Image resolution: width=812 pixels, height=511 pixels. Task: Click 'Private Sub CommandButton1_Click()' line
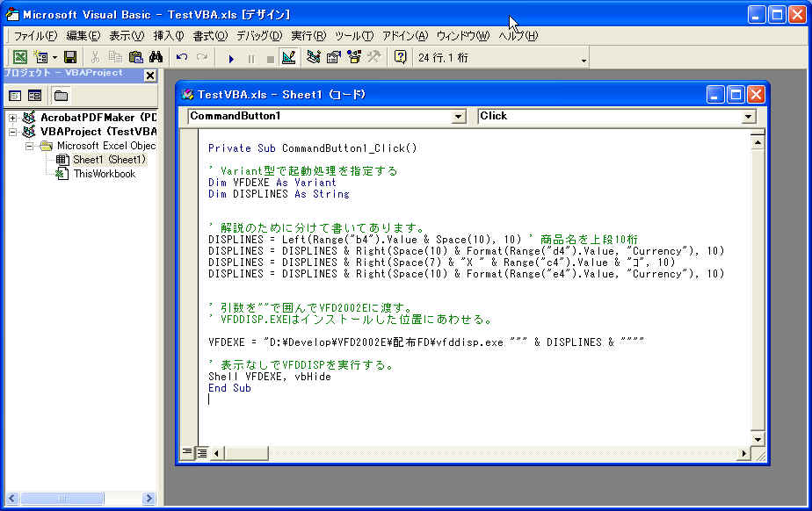(312, 148)
